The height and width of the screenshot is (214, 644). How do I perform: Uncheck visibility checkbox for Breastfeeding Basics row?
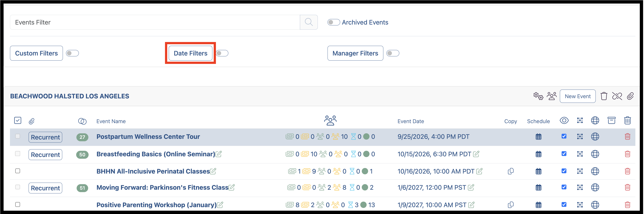tap(564, 154)
